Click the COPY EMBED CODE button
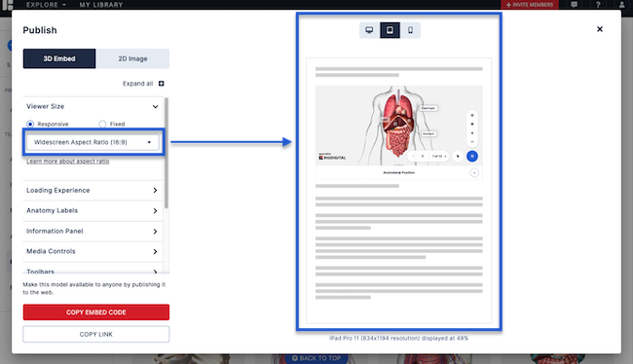This screenshot has width=633, height=364. (96, 312)
